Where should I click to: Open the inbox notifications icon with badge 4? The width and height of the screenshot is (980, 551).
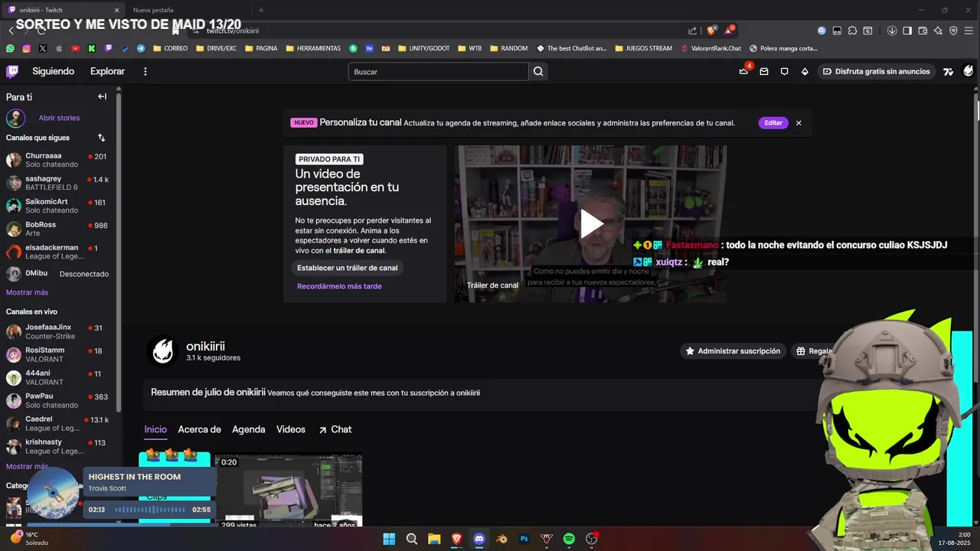coord(743,71)
